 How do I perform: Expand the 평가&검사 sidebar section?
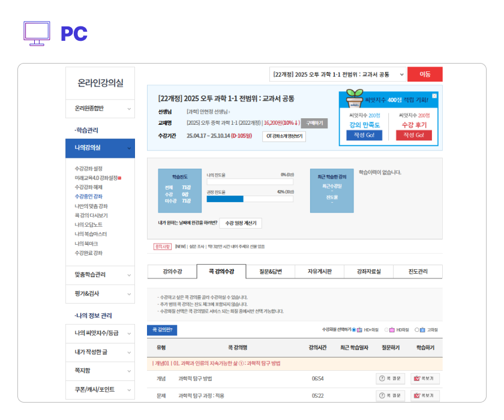(100, 293)
